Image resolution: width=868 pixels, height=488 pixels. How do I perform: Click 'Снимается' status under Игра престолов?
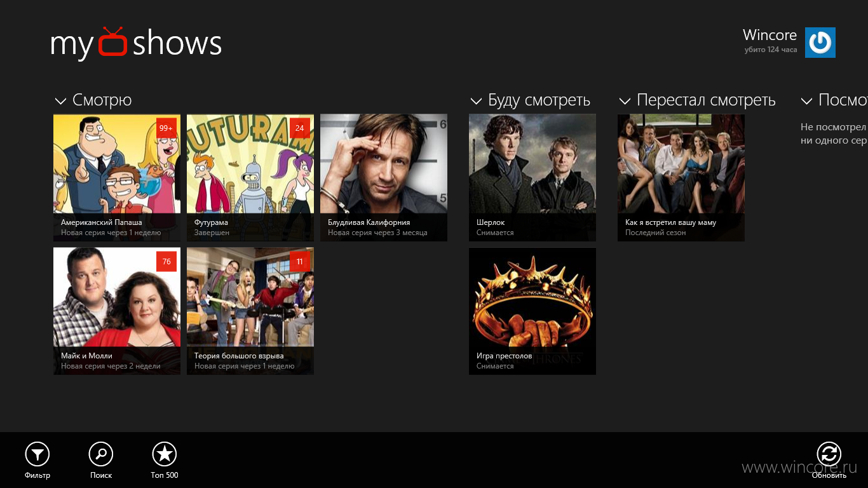point(495,366)
